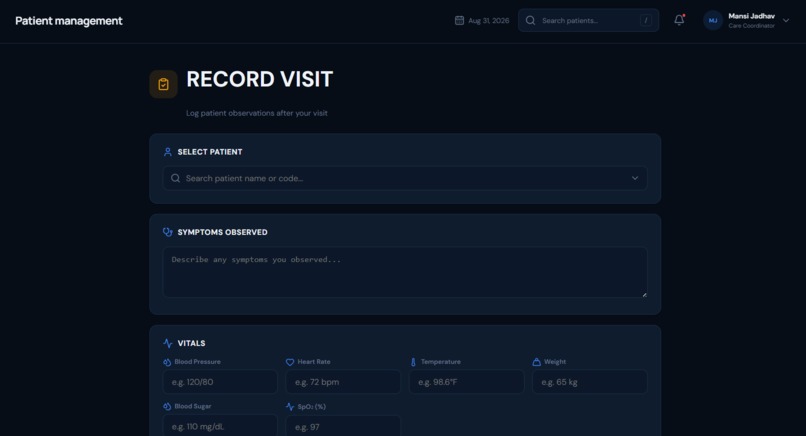Click the Blood Sugar input field
Image resolution: width=806 pixels, height=436 pixels.
pos(220,426)
